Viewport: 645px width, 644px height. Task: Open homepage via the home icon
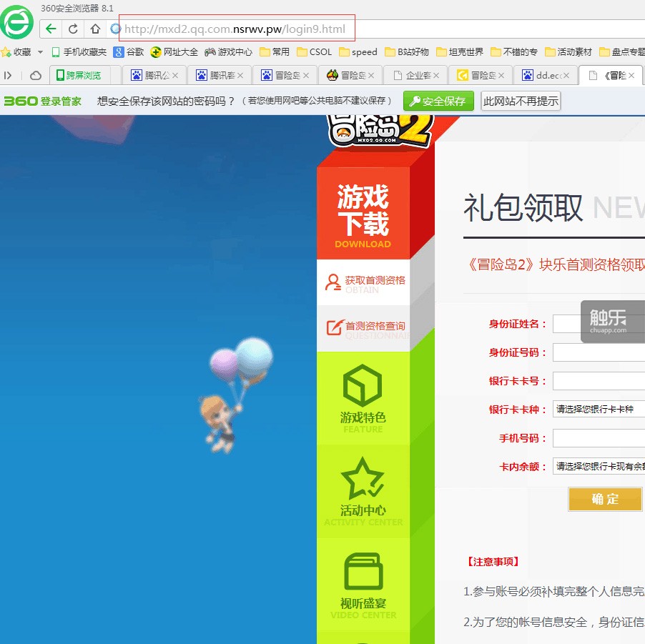[96, 29]
